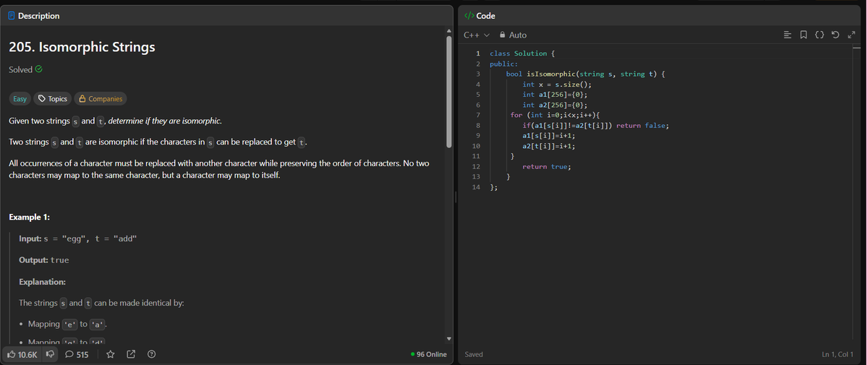Click the 96 Online indicator
Screen dimensions: 868x365
coord(428,355)
